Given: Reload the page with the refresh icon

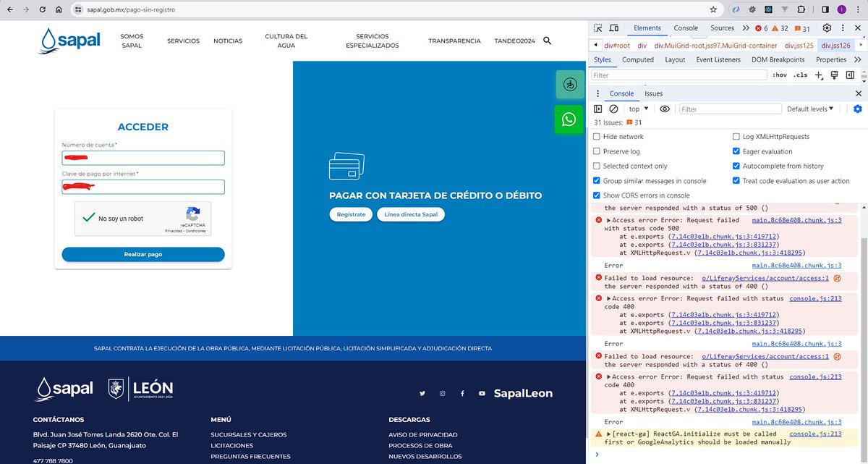Looking at the screenshot, I should (43, 10).
